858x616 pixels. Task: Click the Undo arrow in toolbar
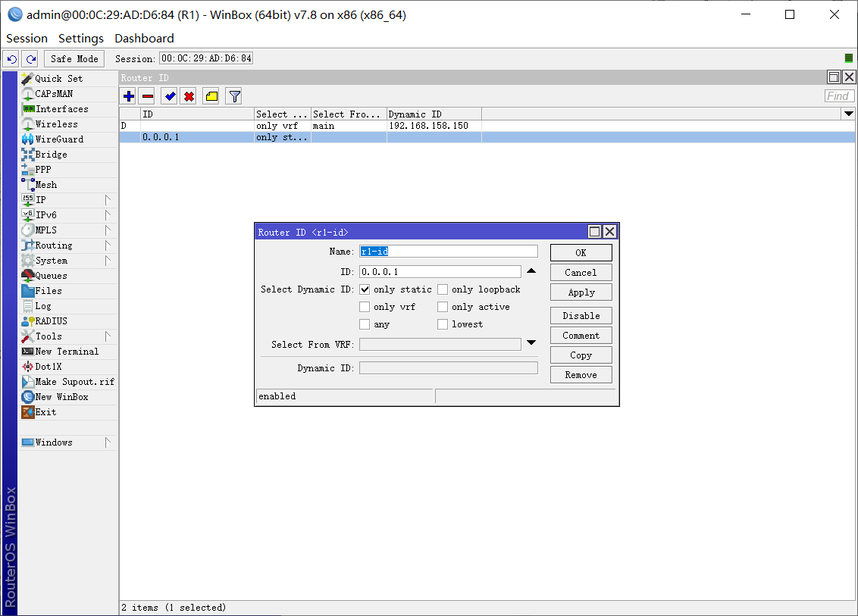point(12,58)
